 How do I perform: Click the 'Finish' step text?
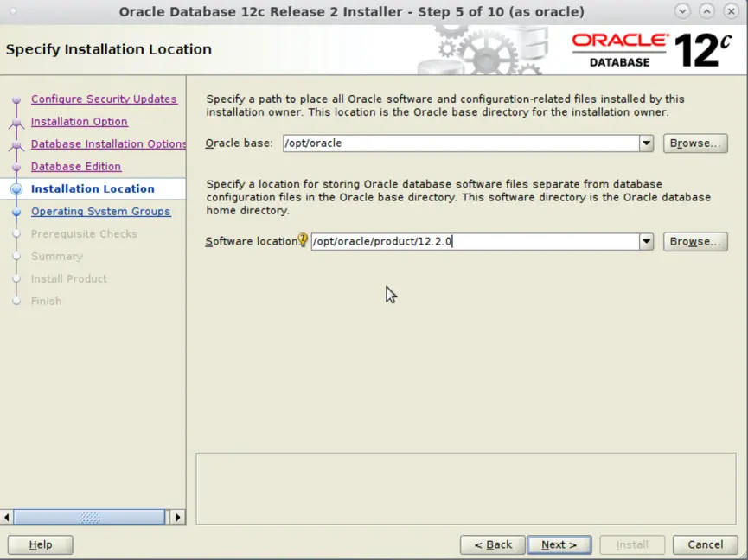pos(47,301)
